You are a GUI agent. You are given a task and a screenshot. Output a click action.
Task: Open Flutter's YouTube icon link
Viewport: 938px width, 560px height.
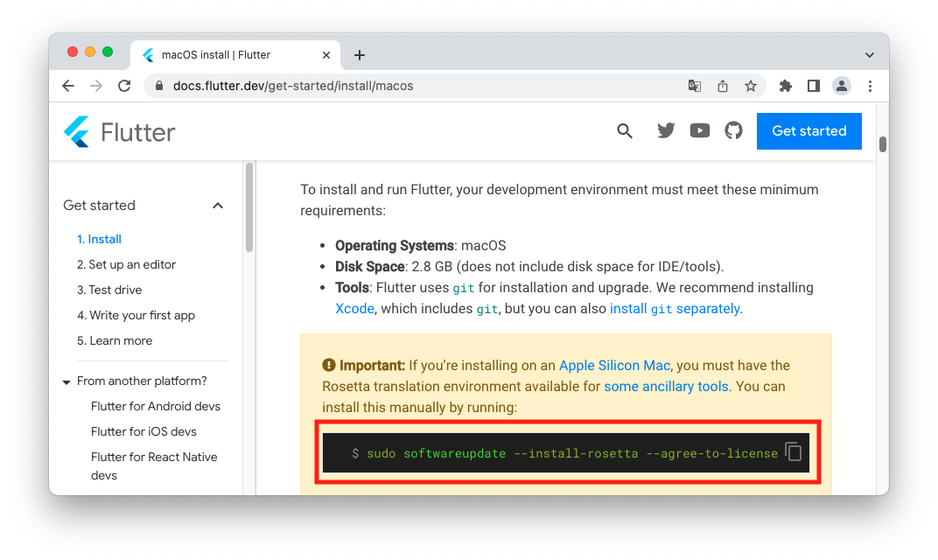(x=700, y=130)
